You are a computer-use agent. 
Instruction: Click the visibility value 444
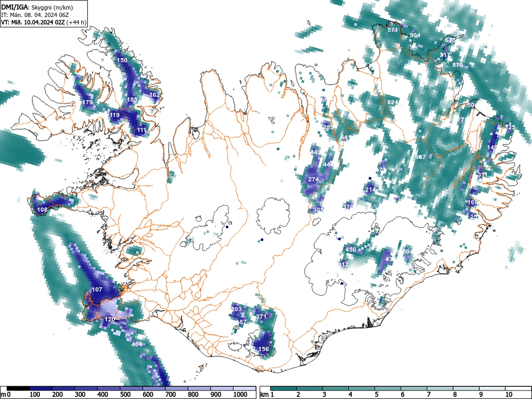pos(328,164)
